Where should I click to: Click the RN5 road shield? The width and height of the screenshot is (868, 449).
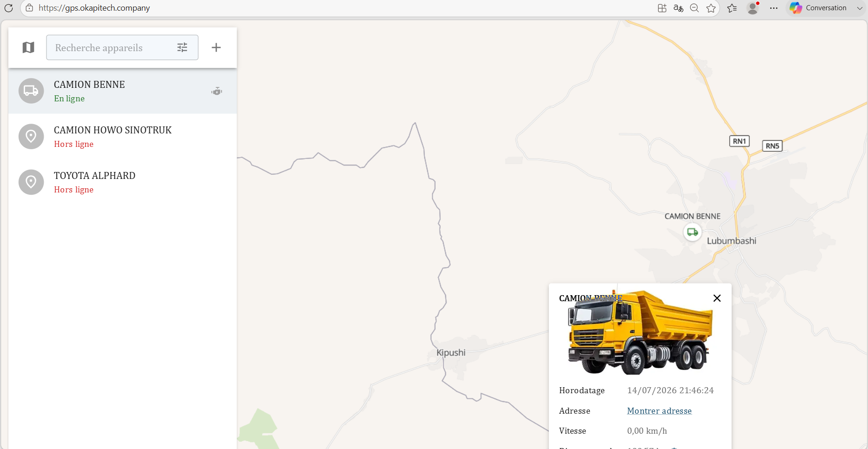point(772,146)
